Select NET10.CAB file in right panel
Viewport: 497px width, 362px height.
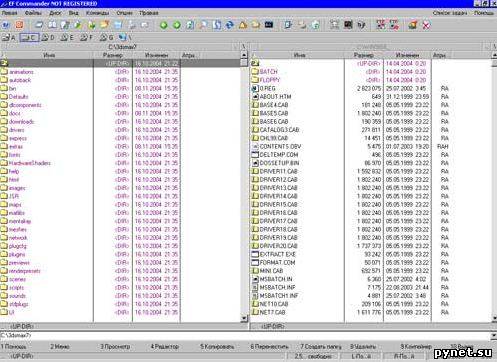pos(274,304)
